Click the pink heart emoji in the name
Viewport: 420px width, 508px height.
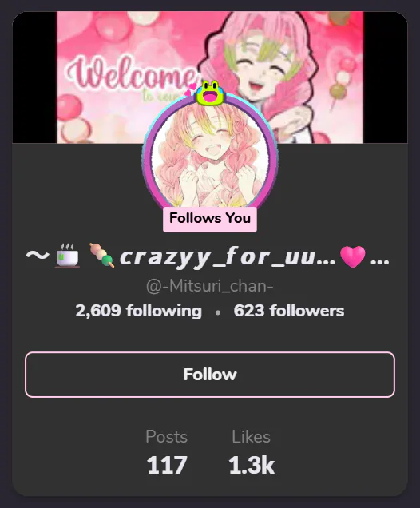point(353,256)
